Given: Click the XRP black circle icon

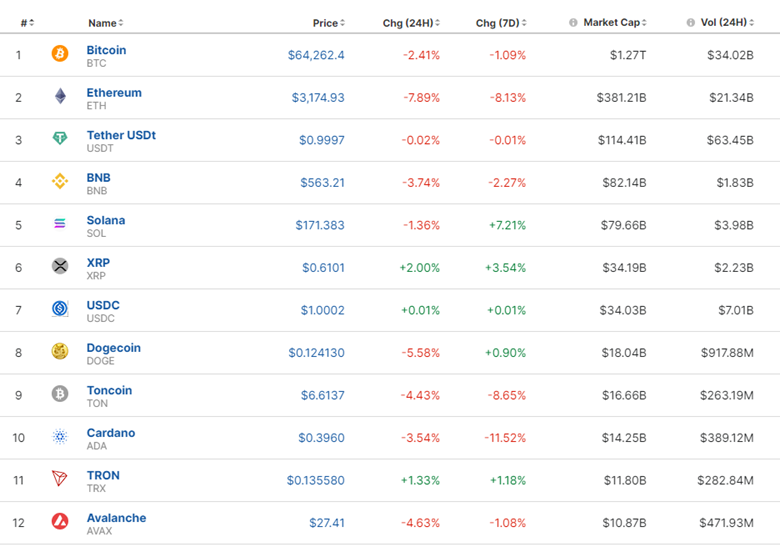Looking at the screenshot, I should click(x=60, y=266).
